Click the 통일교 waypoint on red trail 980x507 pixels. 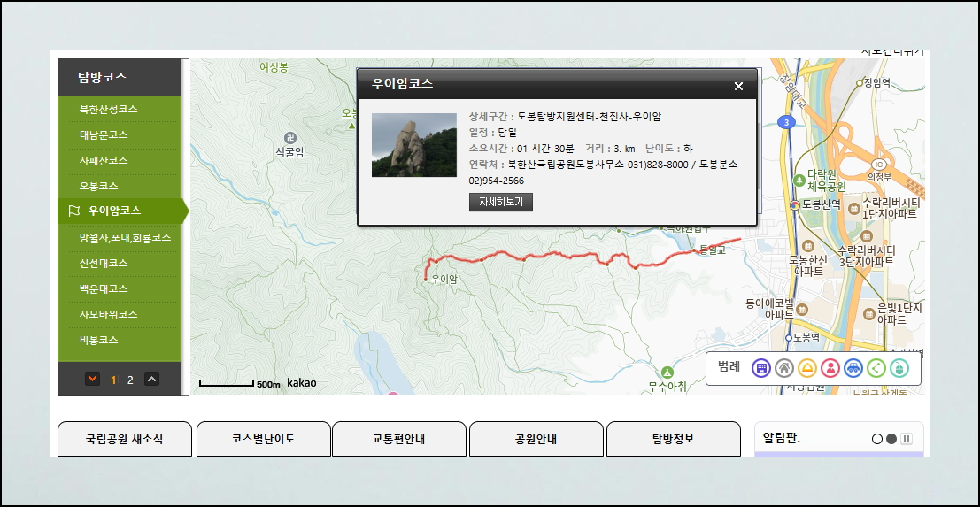click(x=694, y=250)
